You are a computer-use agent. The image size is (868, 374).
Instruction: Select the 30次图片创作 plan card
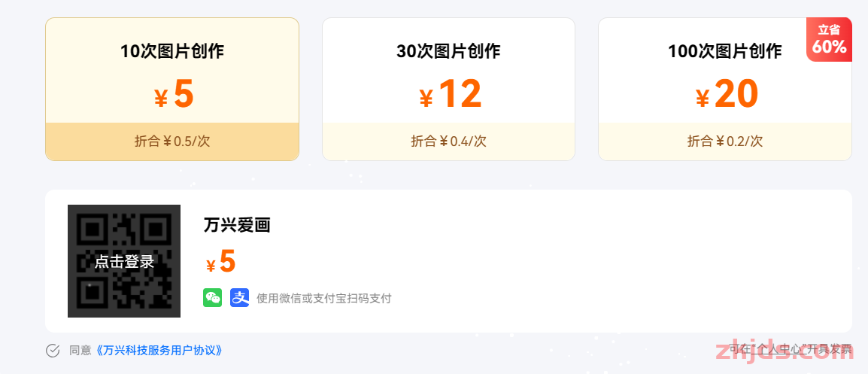448,90
